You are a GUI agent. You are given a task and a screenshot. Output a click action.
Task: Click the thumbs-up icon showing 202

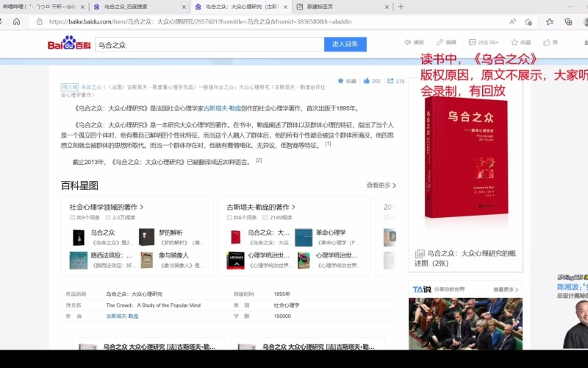pos(366,81)
